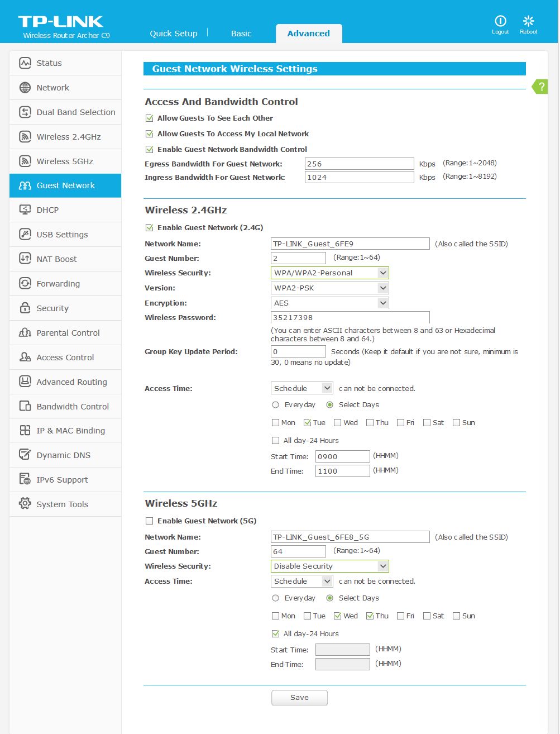Screen dimensions: 560x734
Task: Click the System Tools gear icon
Action: click(25, 504)
